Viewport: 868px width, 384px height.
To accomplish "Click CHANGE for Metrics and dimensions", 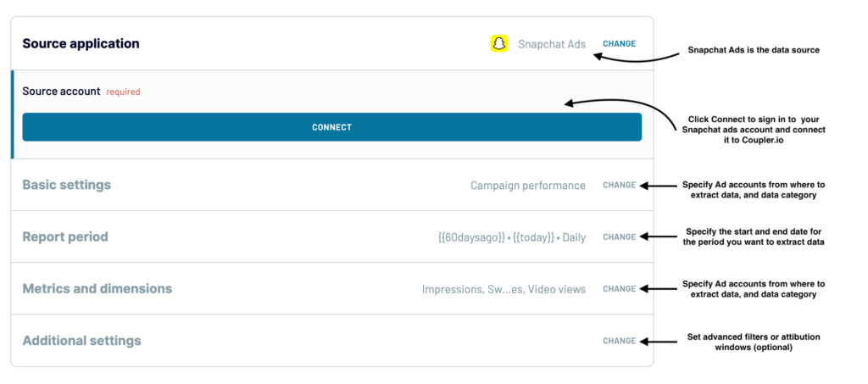I will pyautogui.click(x=619, y=289).
